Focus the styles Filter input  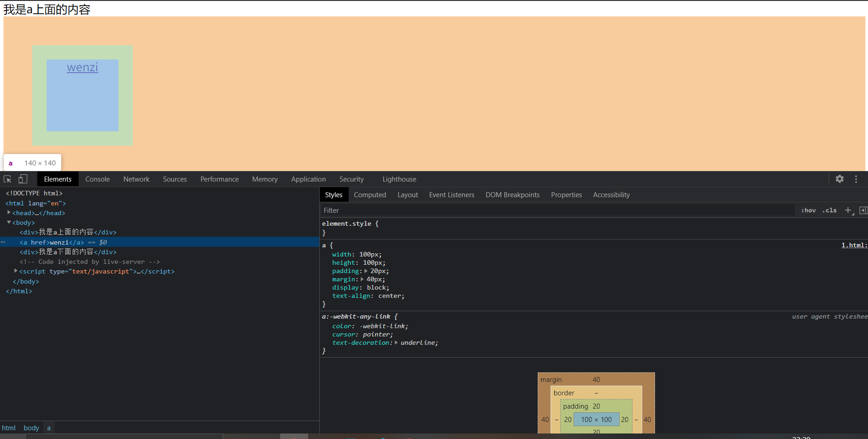click(558, 211)
